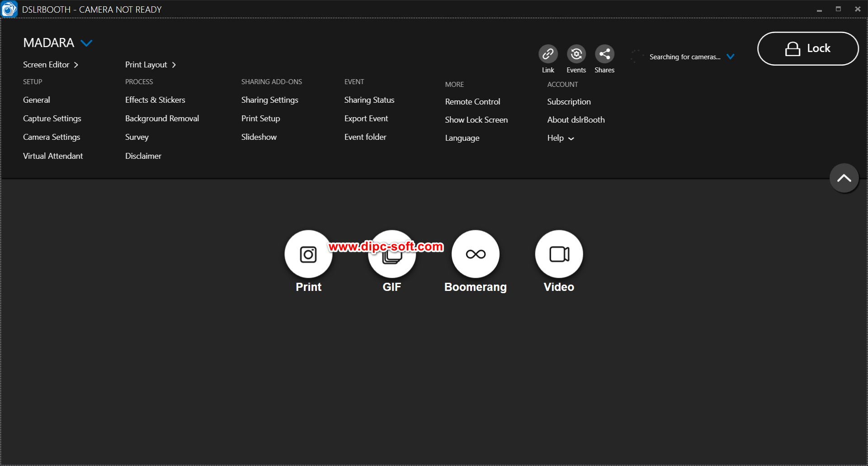Maximize the dslrBooth window
Screen dimensions: 868x466
point(838,9)
